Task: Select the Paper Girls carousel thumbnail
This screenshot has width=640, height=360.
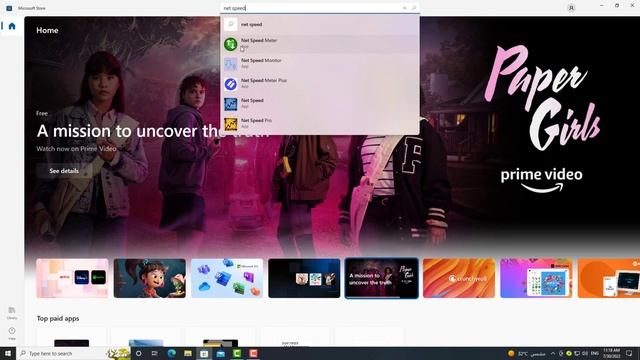Action: coord(382,278)
